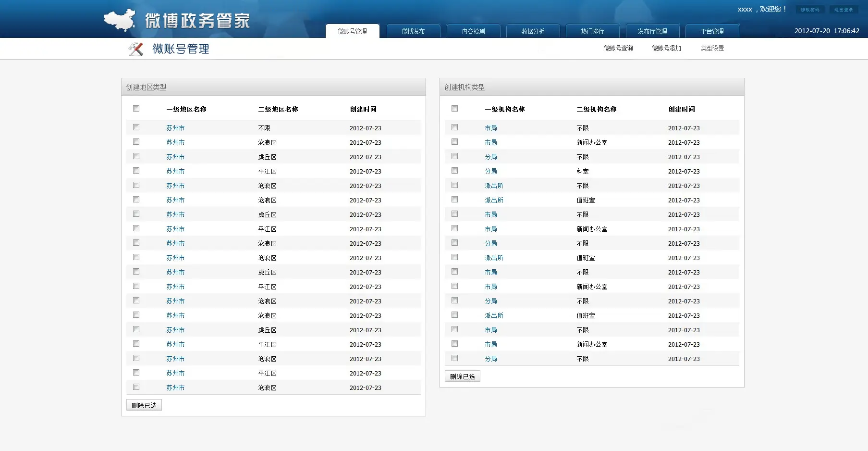This screenshot has width=868, height=451.
Task: Check the first 市局 不限 row checkbox
Action: 455,127
